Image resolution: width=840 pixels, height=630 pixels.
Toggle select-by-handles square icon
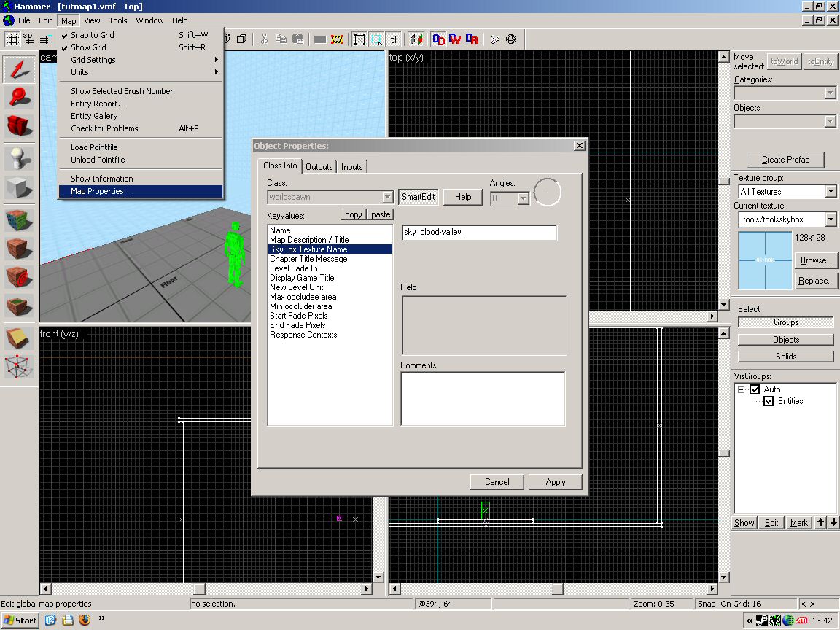point(360,39)
